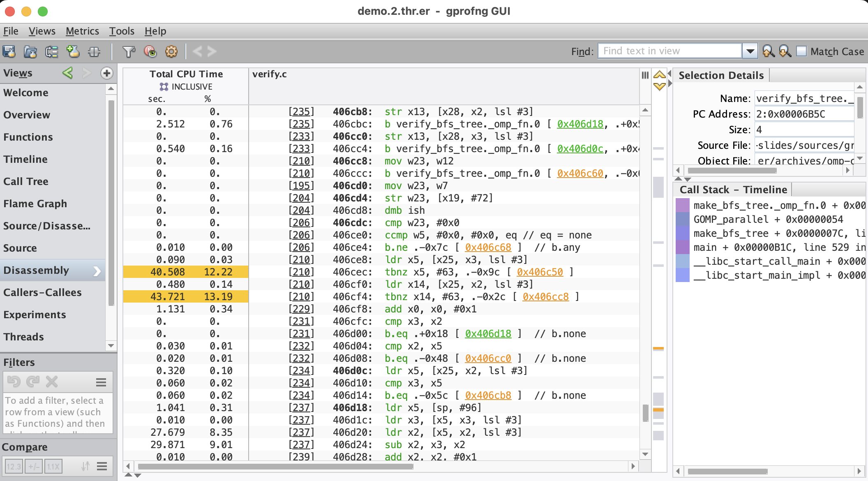
Task: Click the Aggregate Experiments flask icon
Action: tap(73, 51)
